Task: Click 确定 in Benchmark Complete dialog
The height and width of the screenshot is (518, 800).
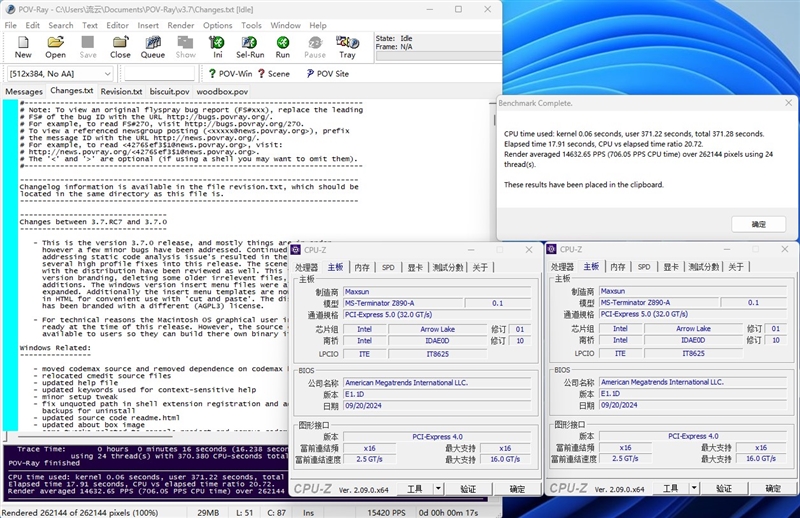Action: [x=758, y=224]
